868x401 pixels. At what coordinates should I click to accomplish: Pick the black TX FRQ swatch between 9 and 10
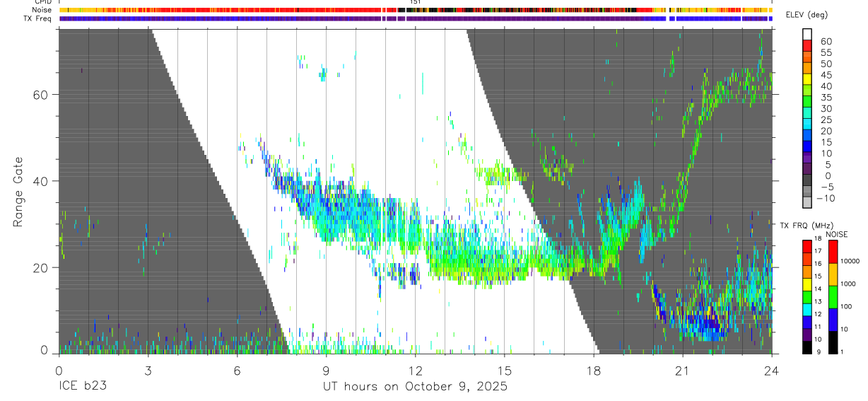807,347
